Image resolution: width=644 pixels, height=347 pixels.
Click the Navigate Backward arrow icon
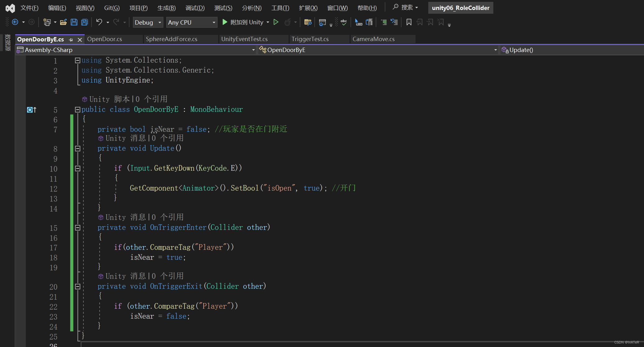tap(15, 22)
